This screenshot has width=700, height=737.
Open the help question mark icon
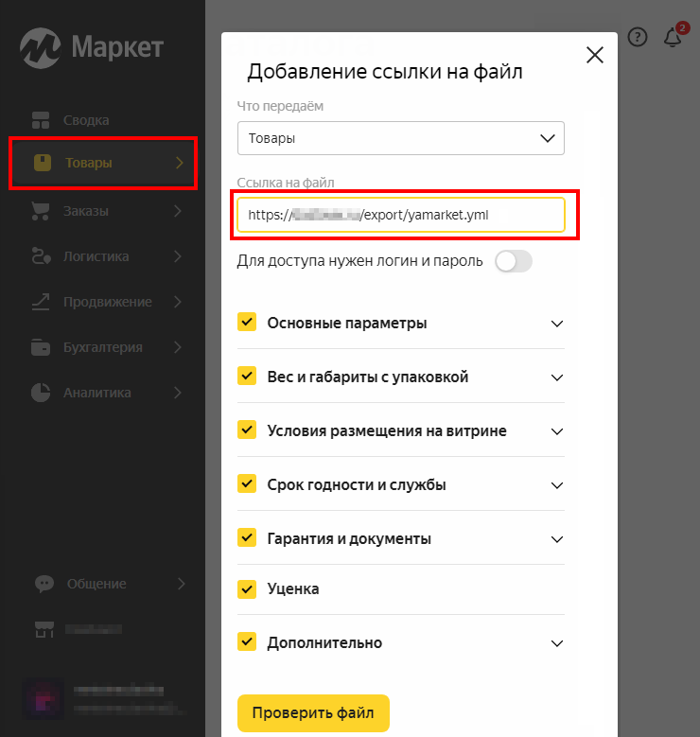pos(638,37)
